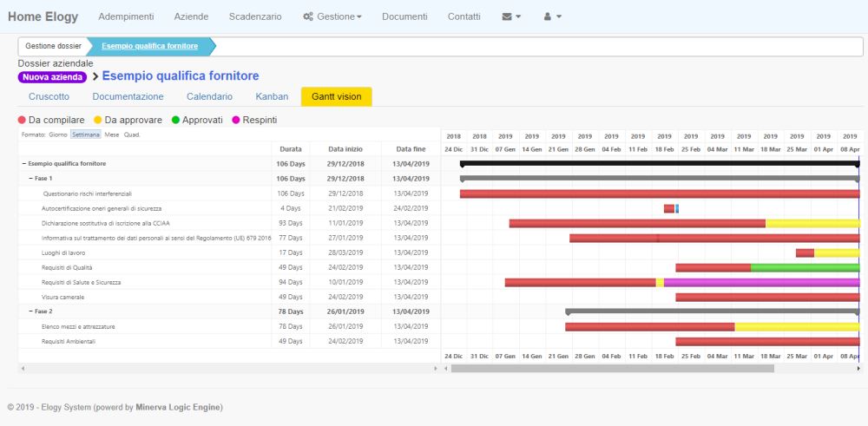
Task: Click the yellow segment of Elenco mezzi bar
Action: tap(797, 327)
